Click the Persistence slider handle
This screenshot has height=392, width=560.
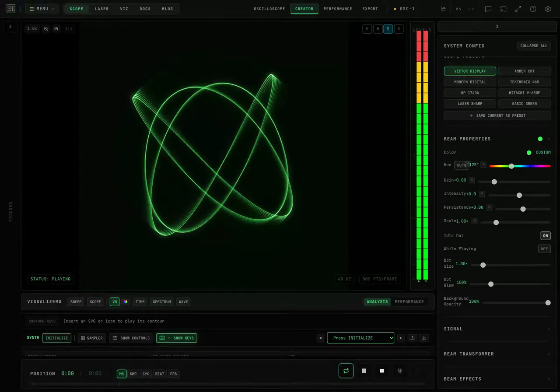point(523,209)
